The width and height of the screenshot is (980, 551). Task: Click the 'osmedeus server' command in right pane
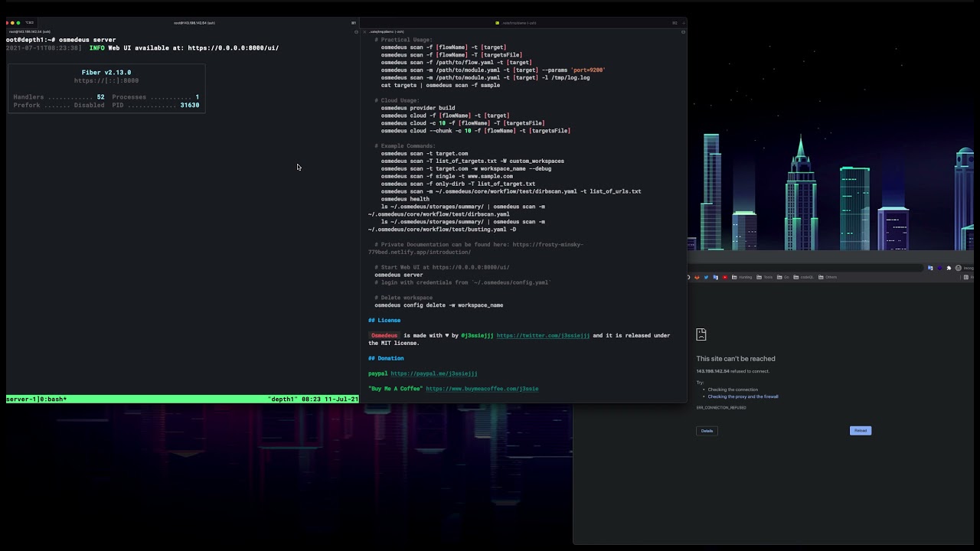pos(398,275)
